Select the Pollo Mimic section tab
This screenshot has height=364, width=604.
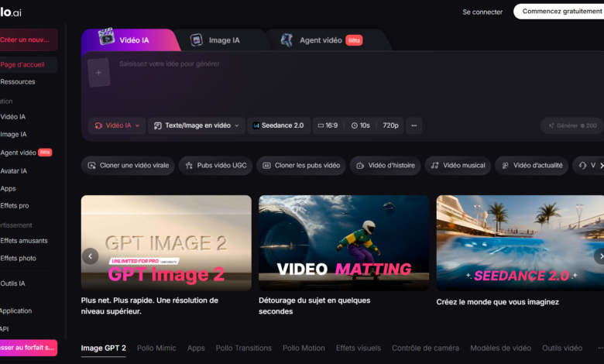[x=156, y=349]
